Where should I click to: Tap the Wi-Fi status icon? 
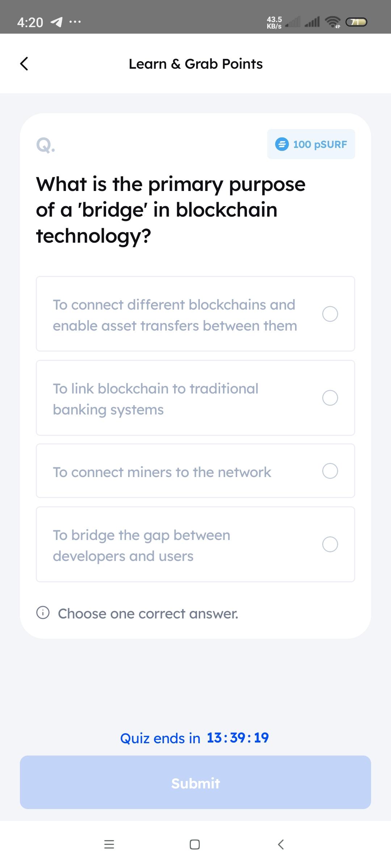click(x=333, y=22)
